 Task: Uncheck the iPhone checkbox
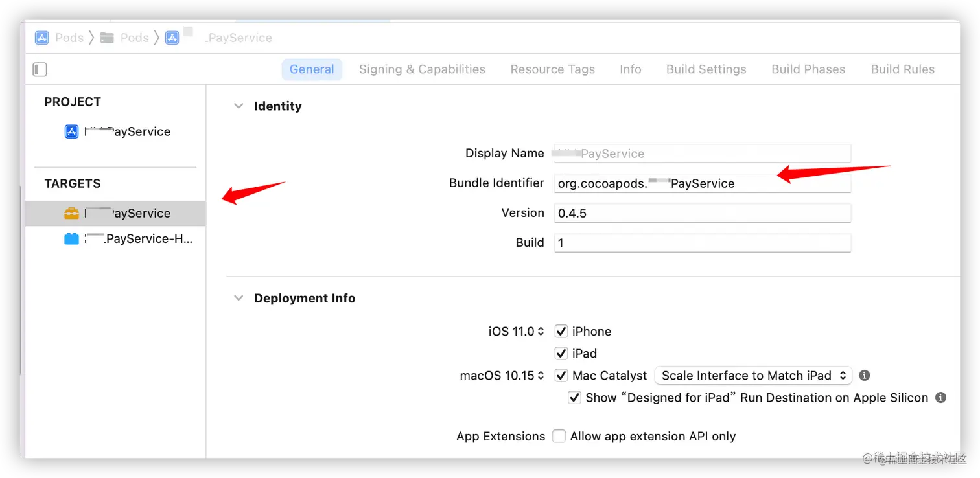pyautogui.click(x=561, y=331)
